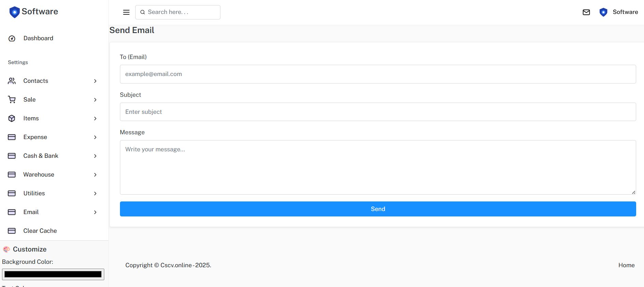The height and width of the screenshot is (287, 644).
Task: Click the hamburger menu icon
Action: click(x=126, y=12)
